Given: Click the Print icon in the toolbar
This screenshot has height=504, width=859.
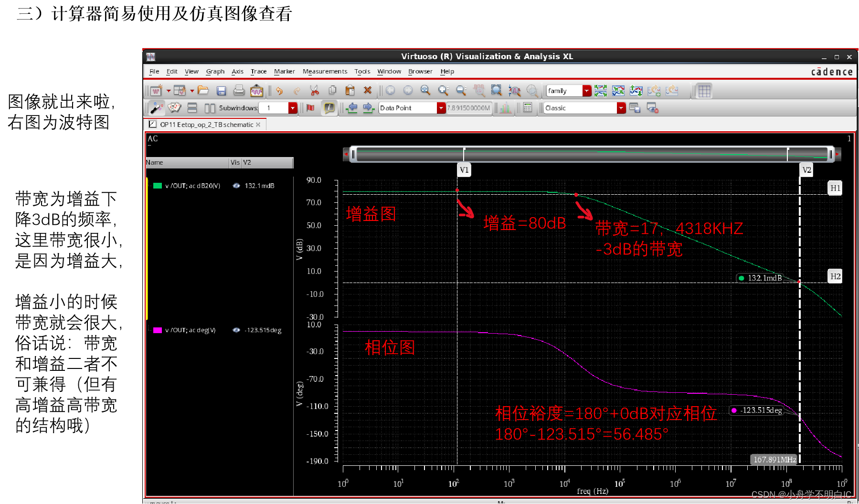Looking at the screenshot, I should click(239, 90).
